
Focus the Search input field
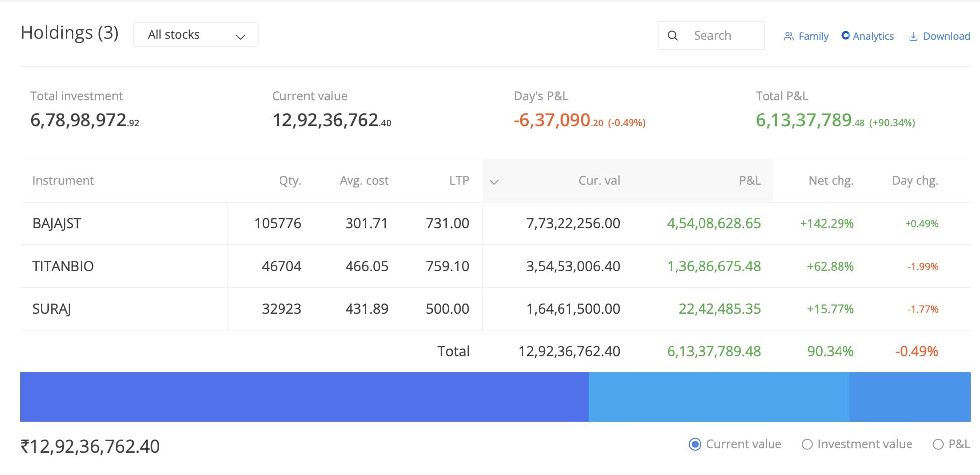725,36
